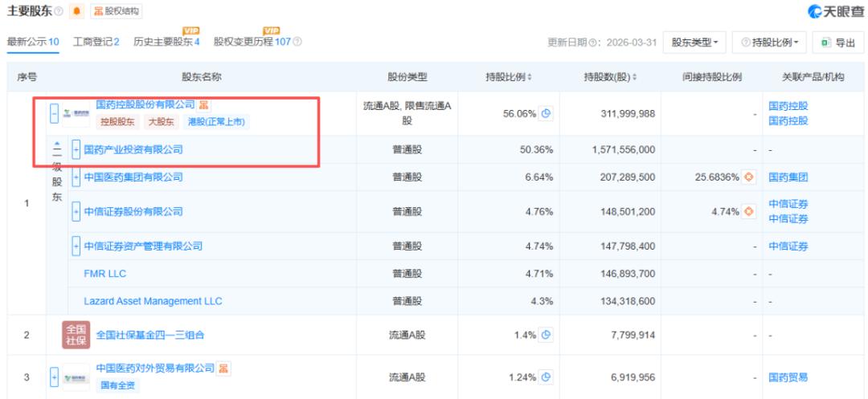Click the pie chart icon beside 1.4%
The image size is (868, 399).
546,335
